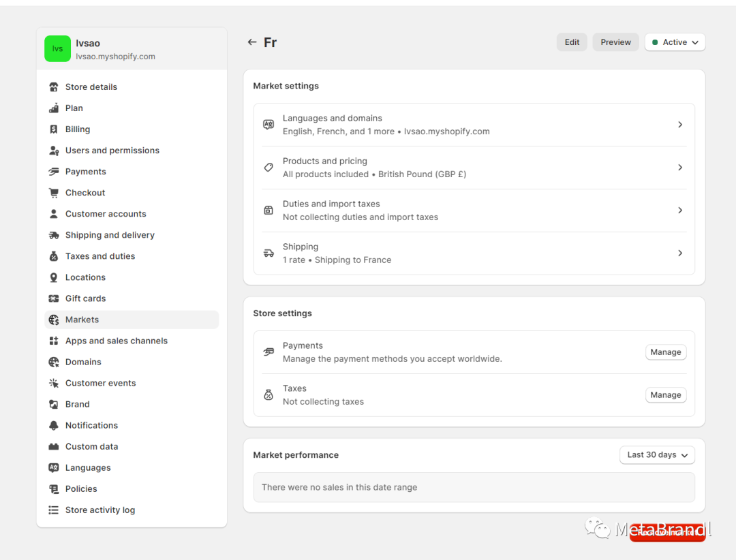736x560 pixels.
Task: Click the Store details storefront icon
Action: [x=54, y=87]
